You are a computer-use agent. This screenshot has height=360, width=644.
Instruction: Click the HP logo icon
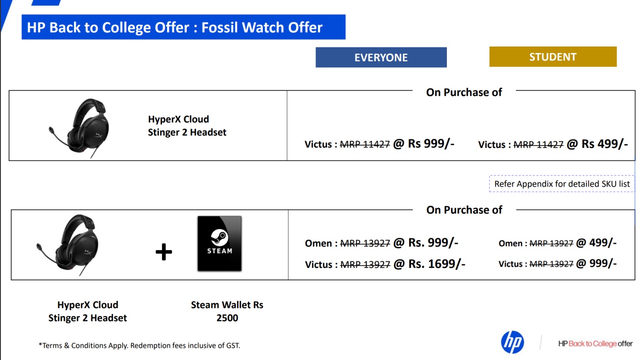[512, 342]
